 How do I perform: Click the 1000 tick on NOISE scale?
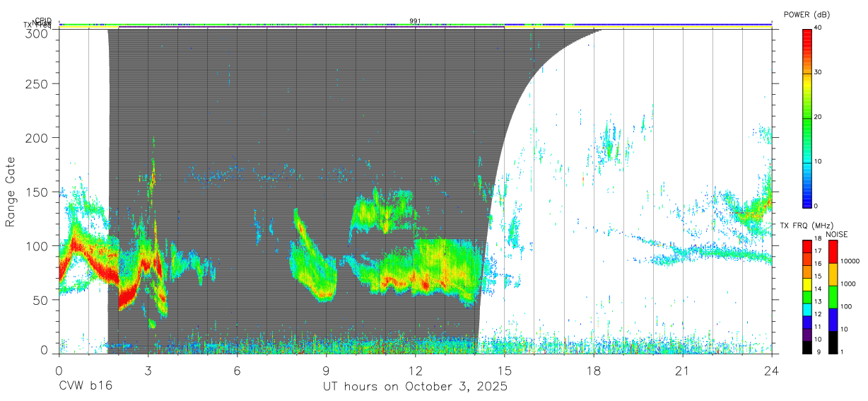tap(848, 284)
